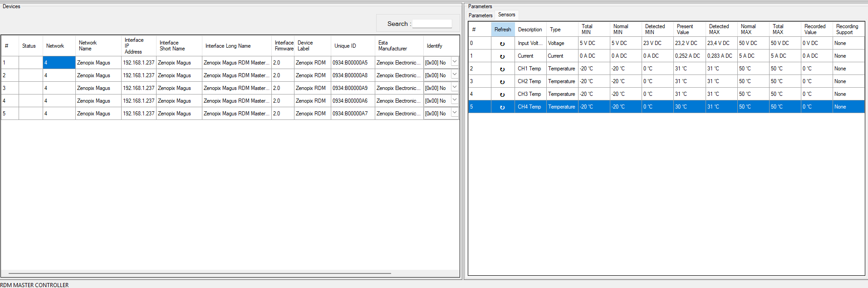Select Unique ID cell 0934:B00000A7
The image size is (868, 288).
point(353,114)
